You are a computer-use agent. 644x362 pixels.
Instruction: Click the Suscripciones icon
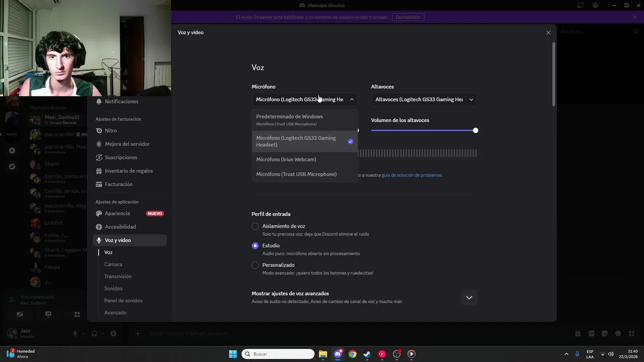click(x=99, y=157)
